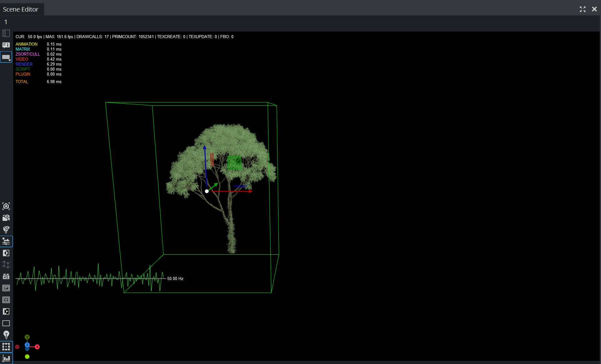The width and height of the screenshot is (601, 364).
Task: Select the Scene Editor tab
Action: [21, 9]
